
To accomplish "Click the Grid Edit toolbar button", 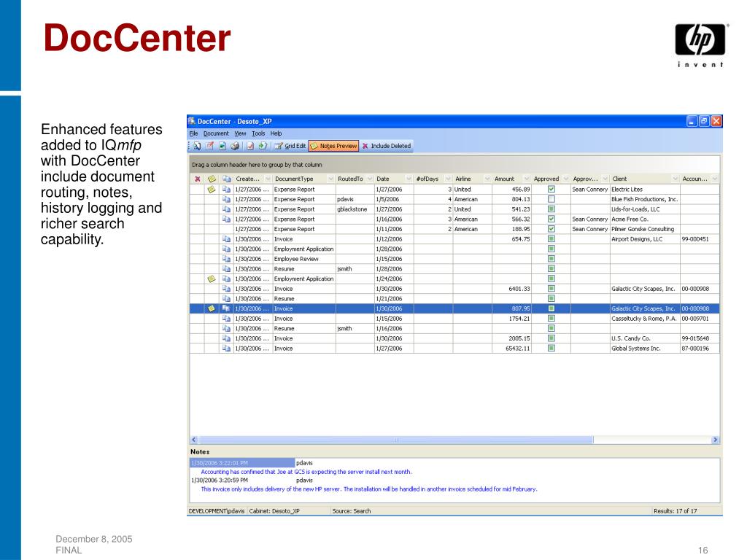I will pyautogui.click(x=290, y=146).
